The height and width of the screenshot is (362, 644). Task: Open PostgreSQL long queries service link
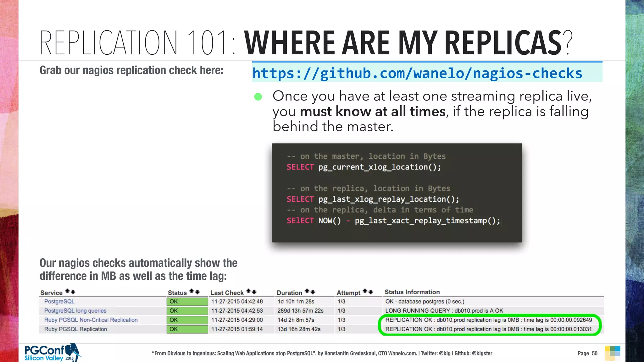coord(75,310)
